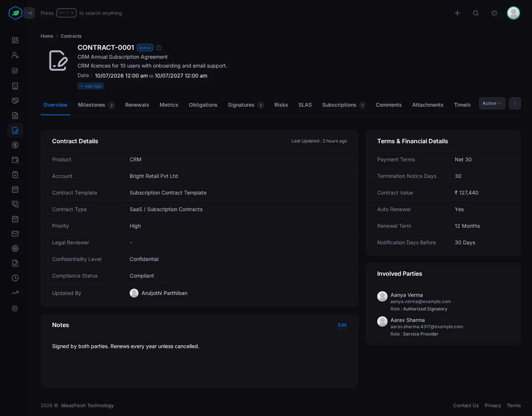Switch to the Obligations tab
Viewport: 532px width, 416px height.
203,105
